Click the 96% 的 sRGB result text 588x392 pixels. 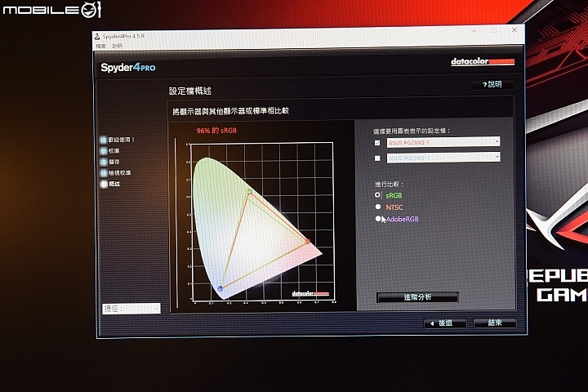tap(216, 131)
